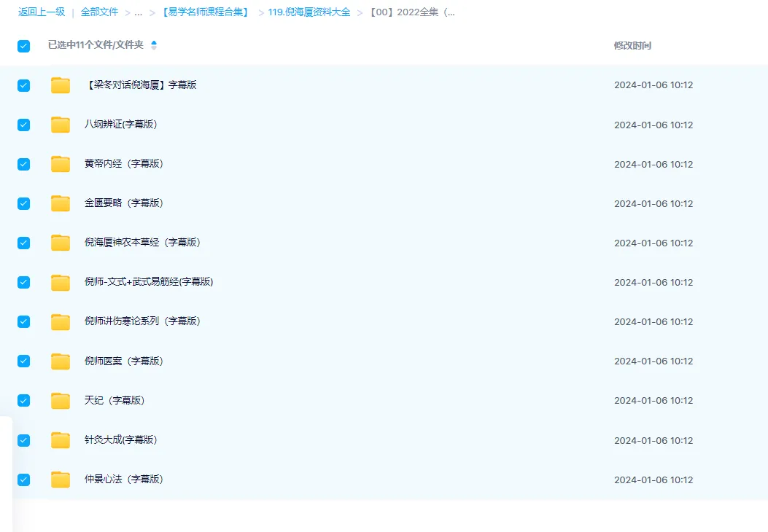Open folder name 天纪（字幕版）

click(x=115, y=400)
